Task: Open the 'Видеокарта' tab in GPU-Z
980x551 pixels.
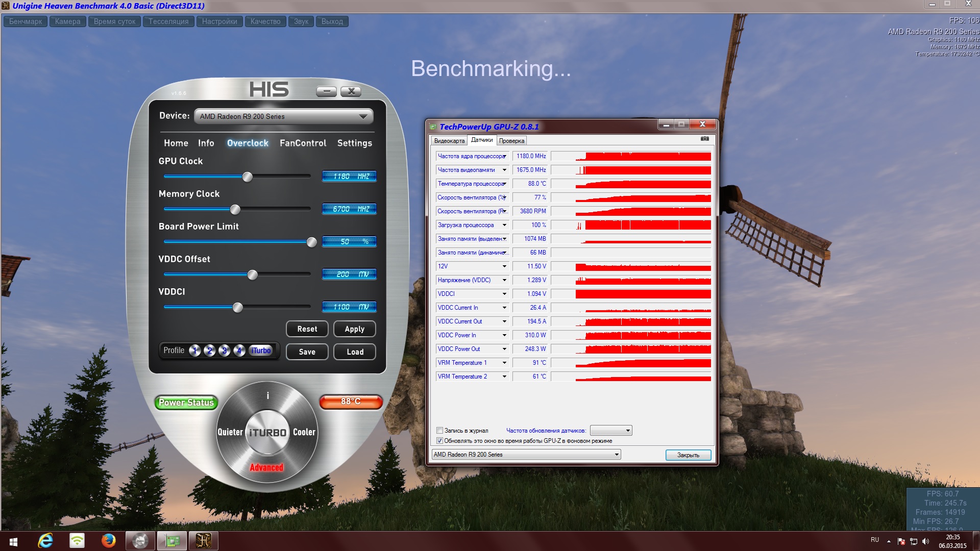Action: (449, 141)
